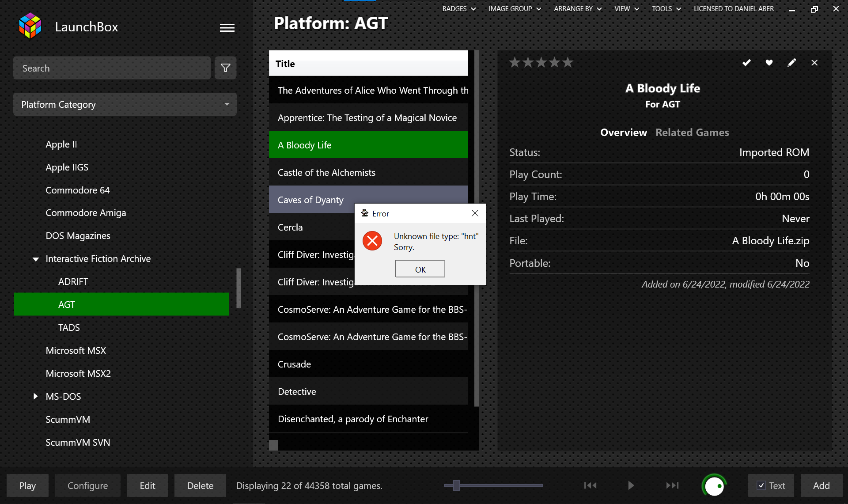Close the Error dialog with X
The image size is (848, 504).
click(475, 213)
